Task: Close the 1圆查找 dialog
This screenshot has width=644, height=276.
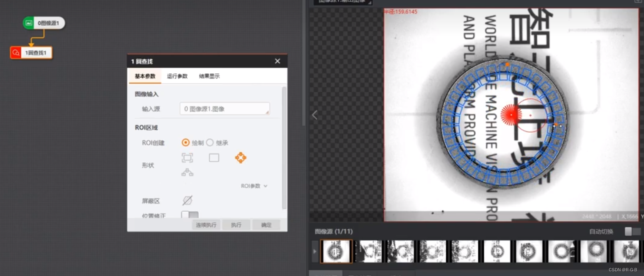Action: 278,61
